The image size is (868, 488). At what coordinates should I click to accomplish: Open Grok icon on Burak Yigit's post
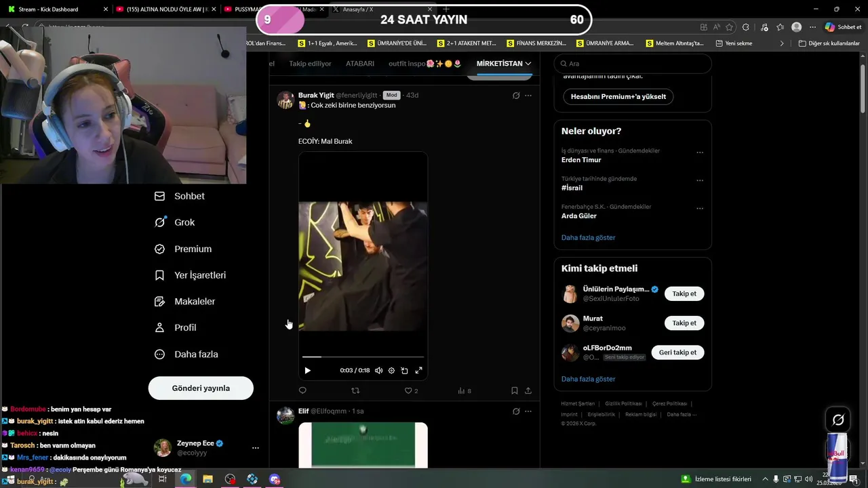coord(516,96)
